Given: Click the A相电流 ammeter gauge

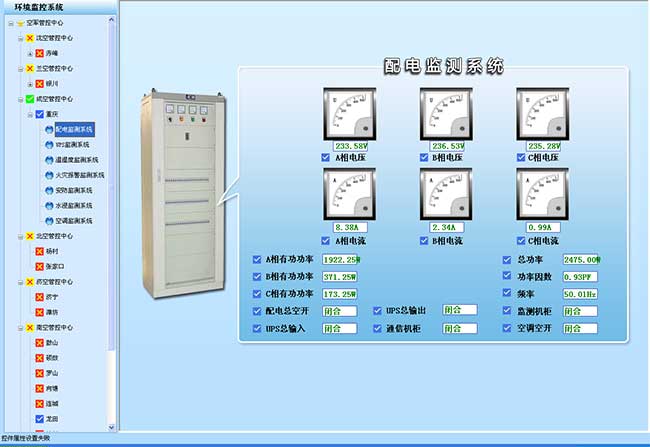Looking at the screenshot, I should tap(350, 193).
